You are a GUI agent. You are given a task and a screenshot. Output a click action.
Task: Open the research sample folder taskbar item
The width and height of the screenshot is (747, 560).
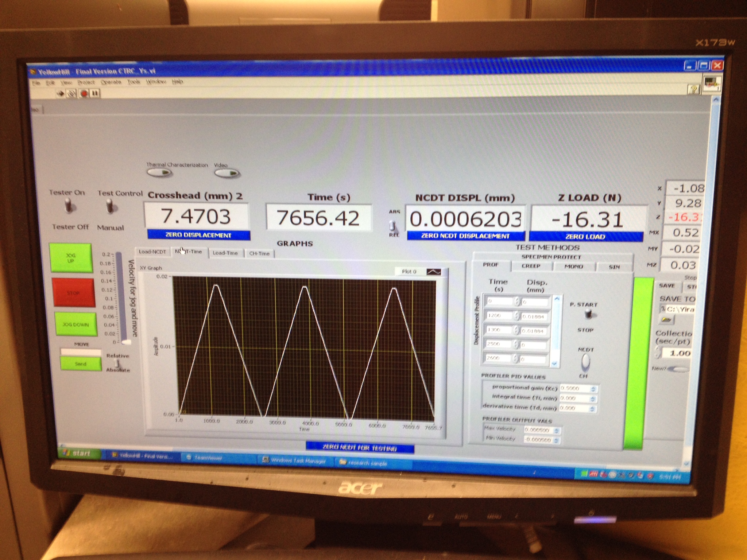371,463
